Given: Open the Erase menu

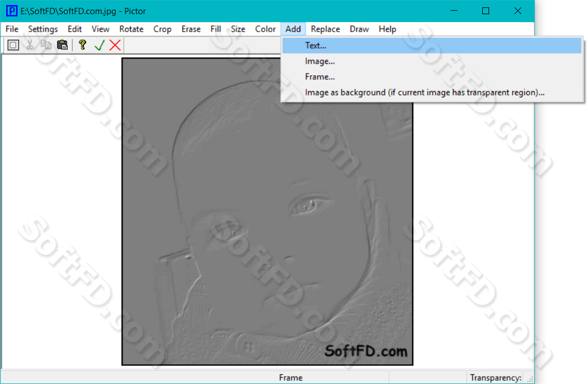Looking at the screenshot, I should tap(191, 29).
